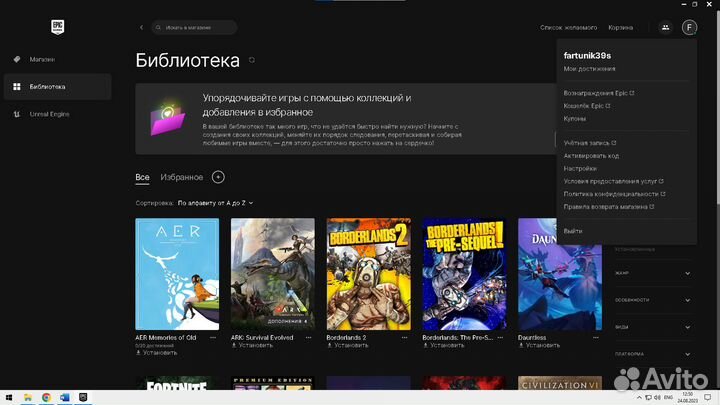Select Настройки in the account menu
This screenshot has width=720, height=405.
point(580,168)
